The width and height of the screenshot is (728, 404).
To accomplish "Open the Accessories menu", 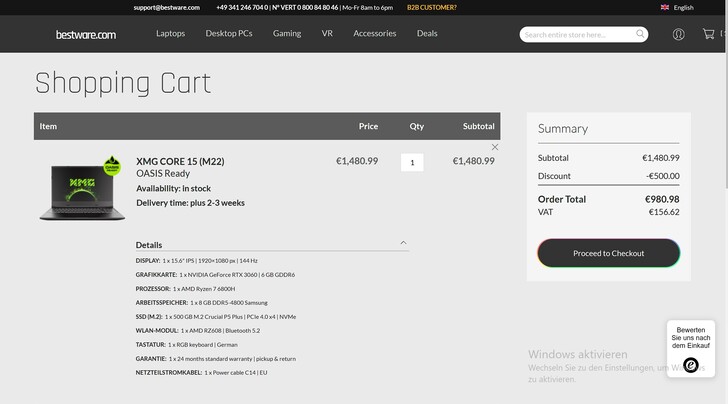I will point(375,33).
